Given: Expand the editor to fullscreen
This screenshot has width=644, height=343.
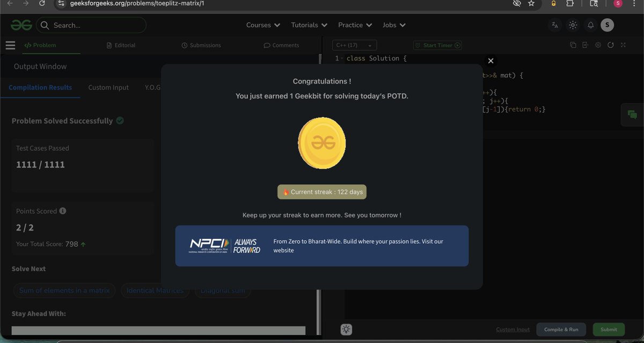Looking at the screenshot, I should [623, 45].
